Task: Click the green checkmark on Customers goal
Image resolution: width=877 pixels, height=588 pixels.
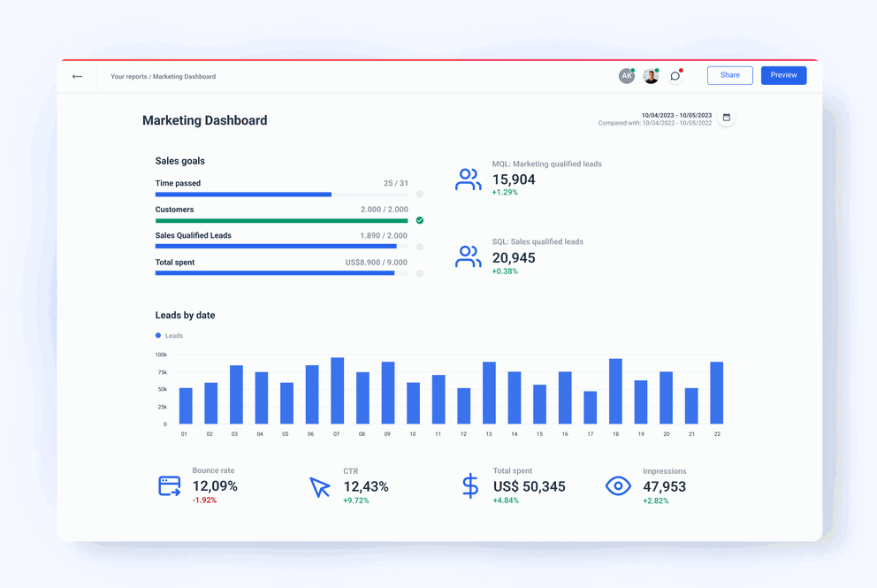Action: pos(420,220)
